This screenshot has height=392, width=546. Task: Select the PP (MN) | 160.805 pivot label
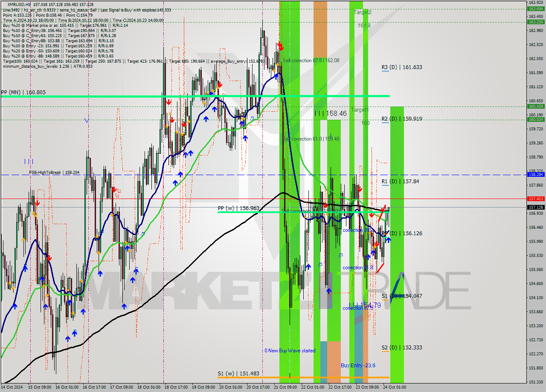[23, 92]
